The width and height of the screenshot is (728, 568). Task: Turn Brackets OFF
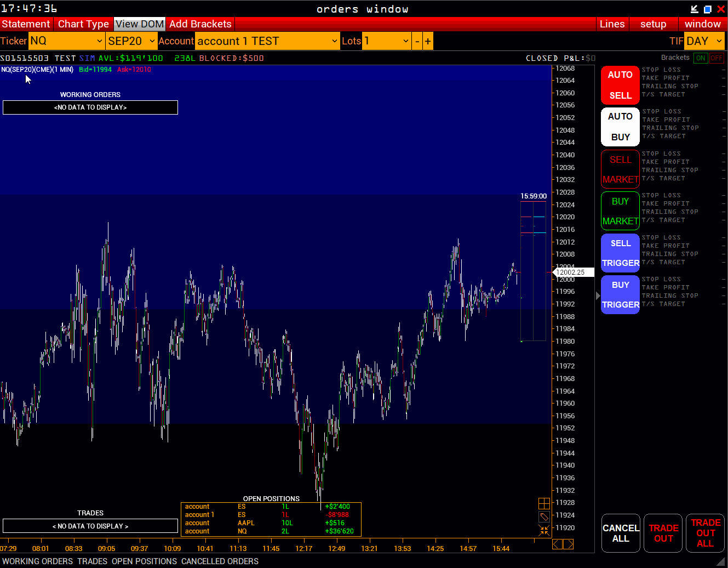tap(716, 58)
